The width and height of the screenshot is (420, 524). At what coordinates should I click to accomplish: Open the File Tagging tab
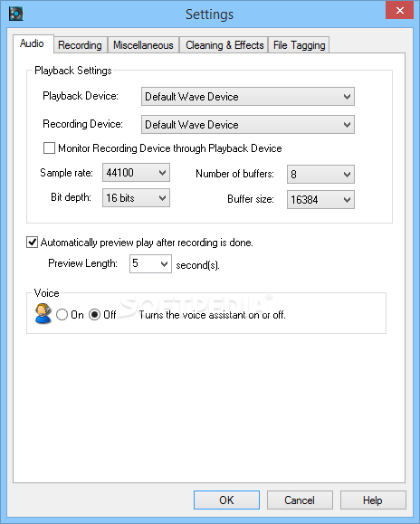click(299, 45)
